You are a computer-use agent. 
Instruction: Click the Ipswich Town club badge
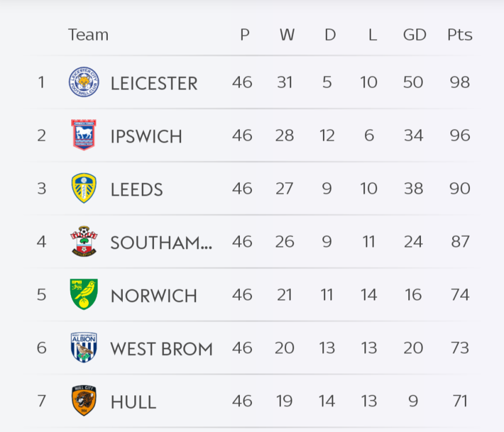pyautogui.click(x=84, y=135)
